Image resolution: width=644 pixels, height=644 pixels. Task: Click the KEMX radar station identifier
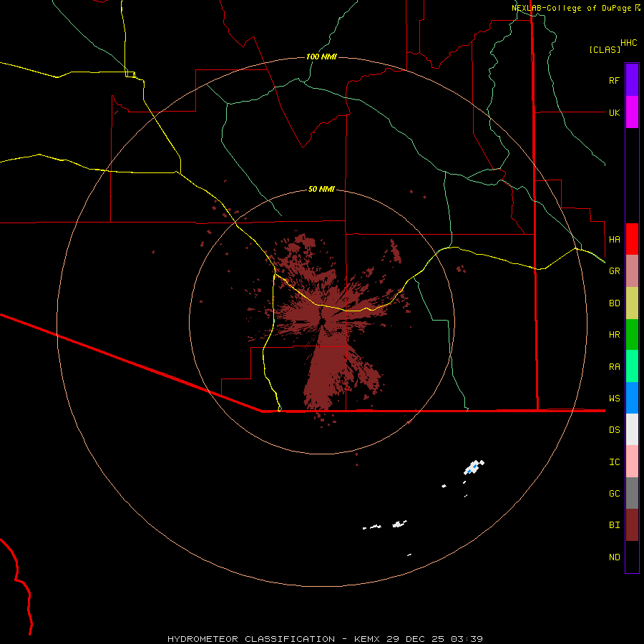[367, 639]
